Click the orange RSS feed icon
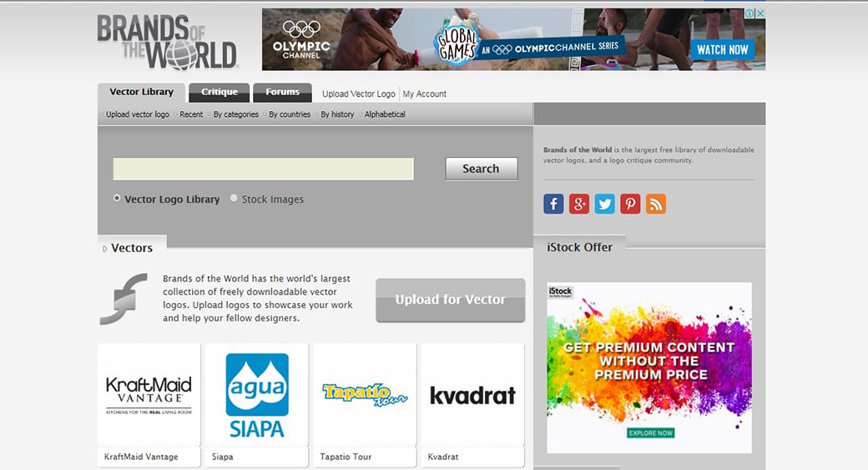This screenshot has height=470, width=868. pyautogui.click(x=656, y=204)
